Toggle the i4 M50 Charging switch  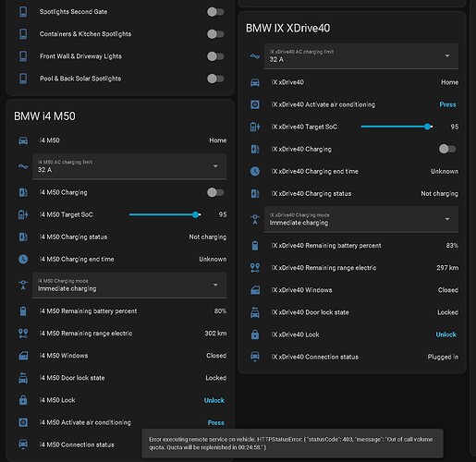[215, 192]
